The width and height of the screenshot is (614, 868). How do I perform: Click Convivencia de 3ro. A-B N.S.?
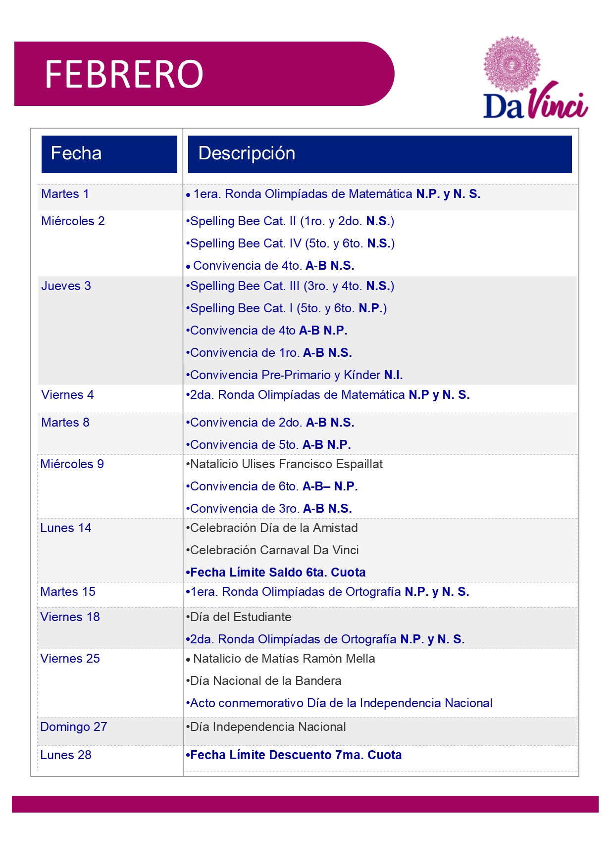269,509
